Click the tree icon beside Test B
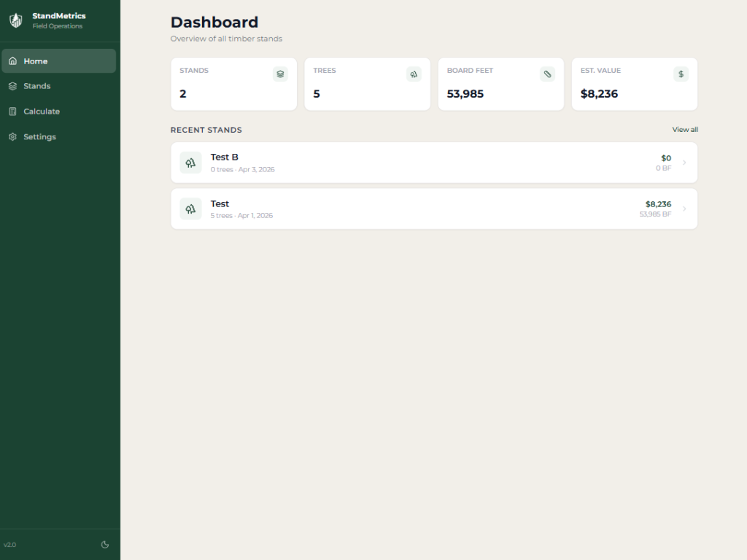The height and width of the screenshot is (560, 747). pos(190,163)
